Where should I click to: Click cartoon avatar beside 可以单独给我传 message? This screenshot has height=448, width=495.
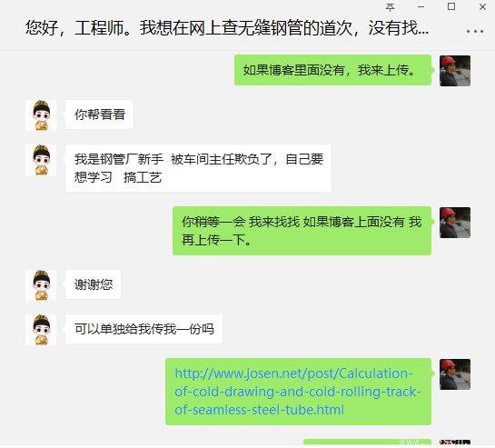point(41,330)
